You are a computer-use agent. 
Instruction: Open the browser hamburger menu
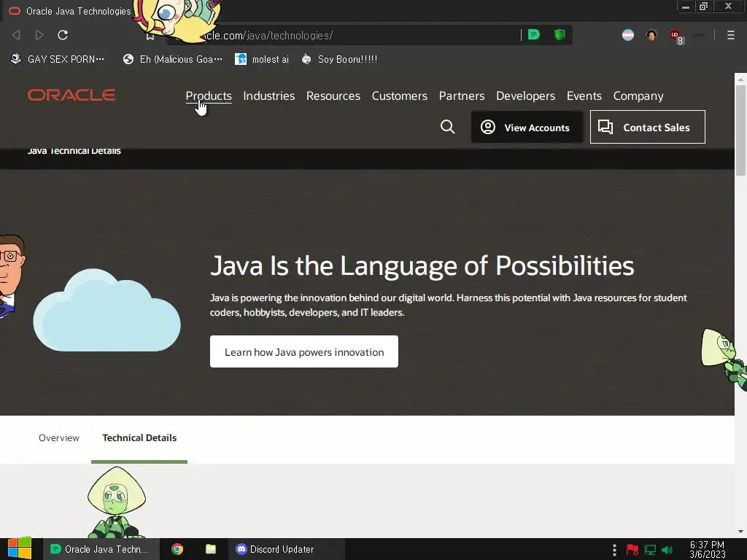[731, 35]
